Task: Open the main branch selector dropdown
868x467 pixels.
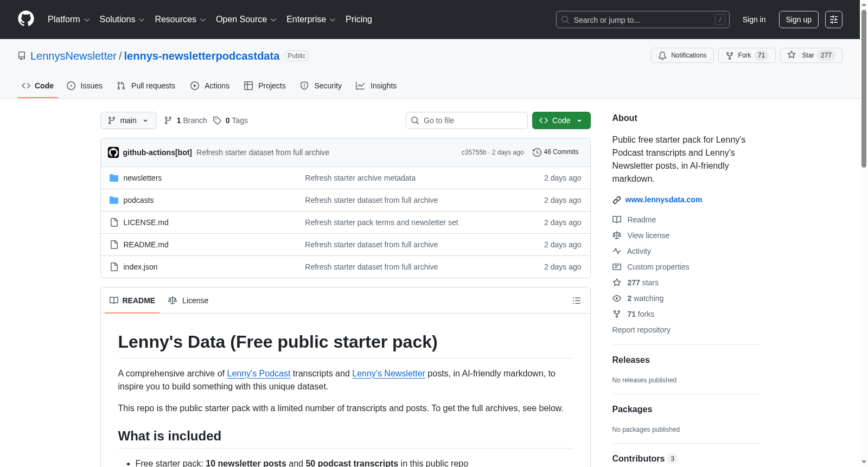Action: [x=129, y=120]
